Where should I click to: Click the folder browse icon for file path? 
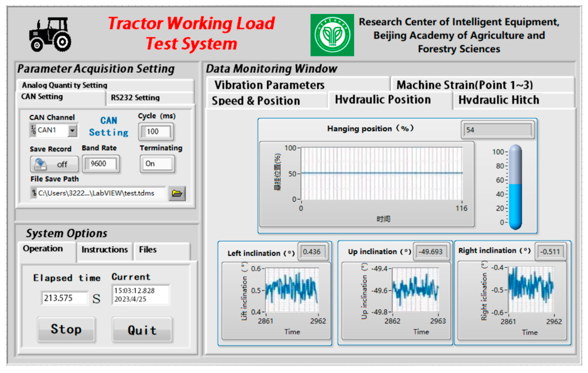pyautogui.click(x=177, y=194)
